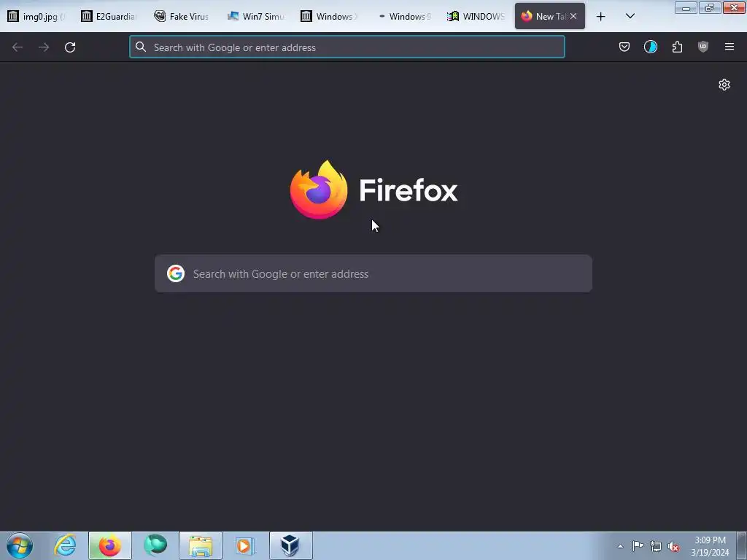Viewport: 747px width, 560px height.
Task: Click the Show desktop strip
Action: (x=742, y=545)
